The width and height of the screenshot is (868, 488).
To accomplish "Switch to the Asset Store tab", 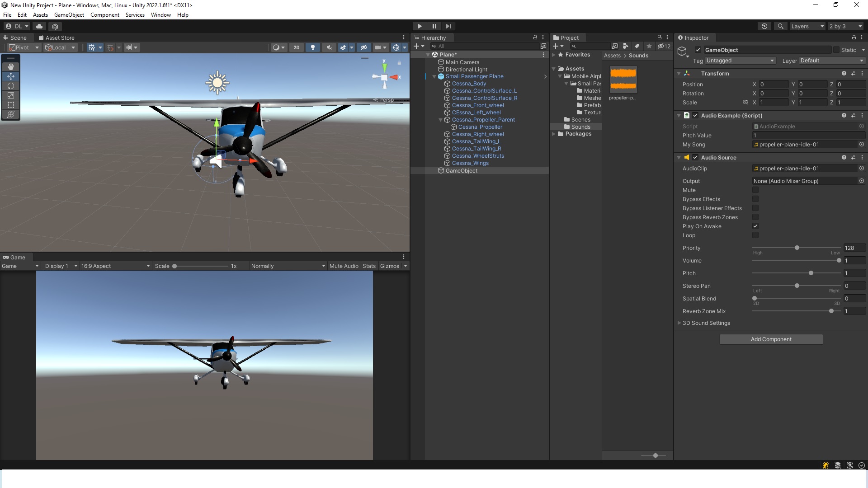I will [x=57, y=38].
